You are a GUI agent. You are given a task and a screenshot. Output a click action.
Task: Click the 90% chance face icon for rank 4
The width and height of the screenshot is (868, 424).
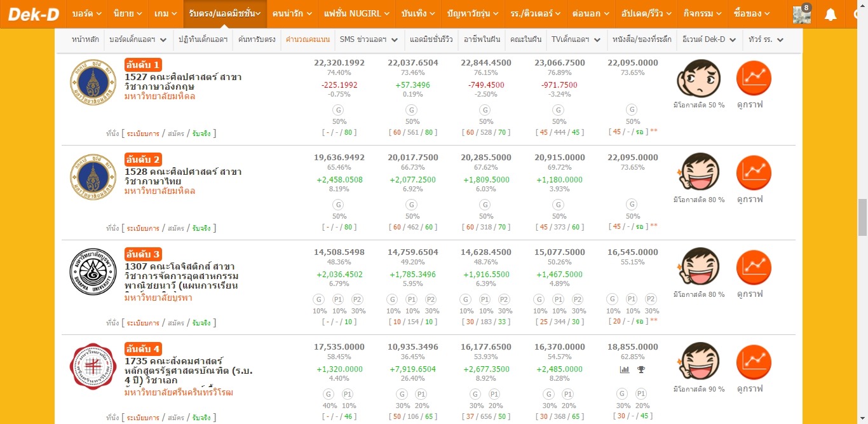coord(698,362)
